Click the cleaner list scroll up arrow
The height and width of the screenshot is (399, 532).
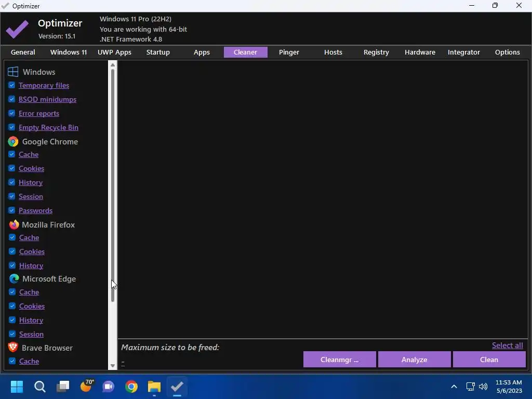113,65
